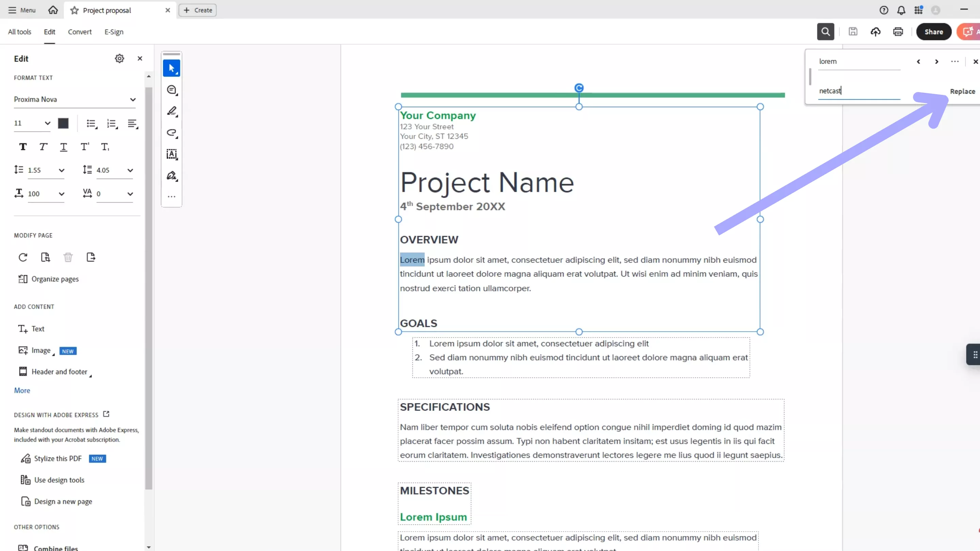
Task: Select the Draw freehand tool
Action: (171, 133)
